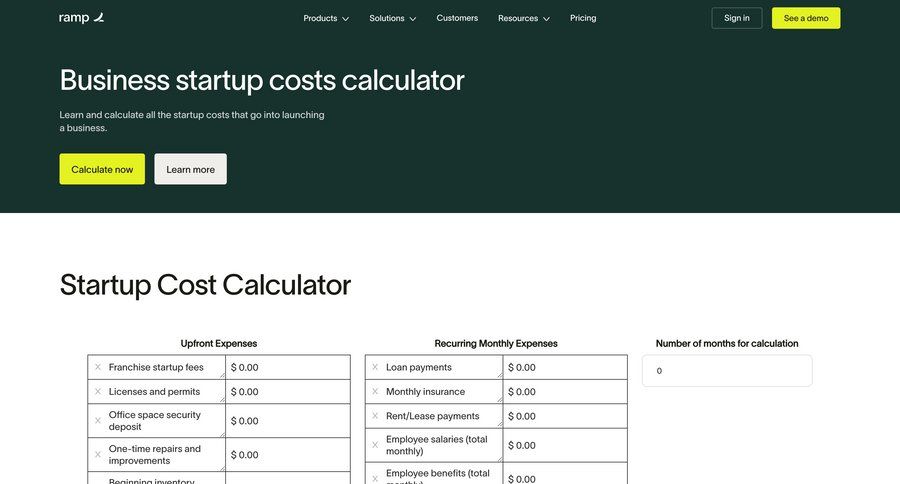The height and width of the screenshot is (484, 900).
Task: Click the Ramp logo
Action: [81, 18]
